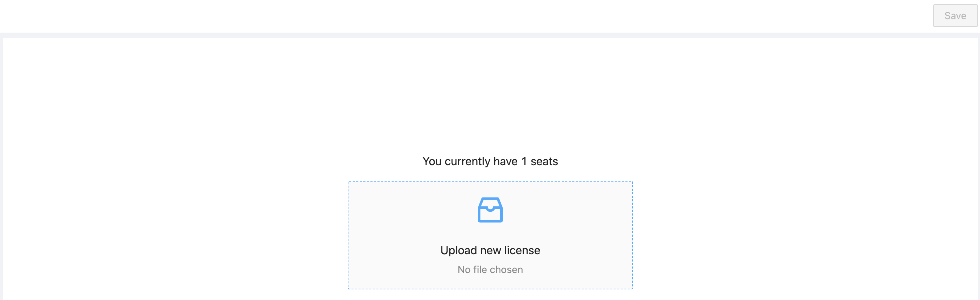This screenshot has height=300, width=980.
Task: Select the No file chosen label
Action: (x=490, y=269)
